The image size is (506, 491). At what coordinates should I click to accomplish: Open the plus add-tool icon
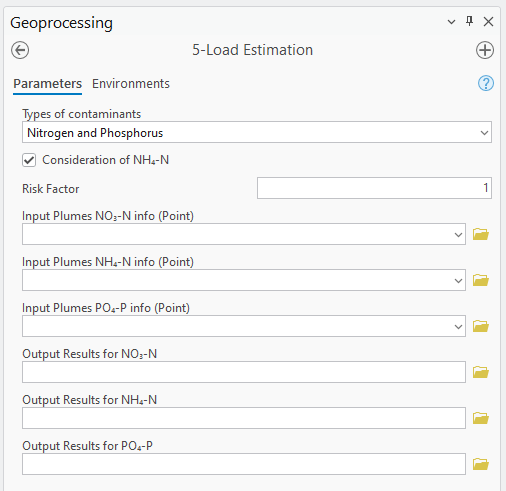(x=485, y=50)
